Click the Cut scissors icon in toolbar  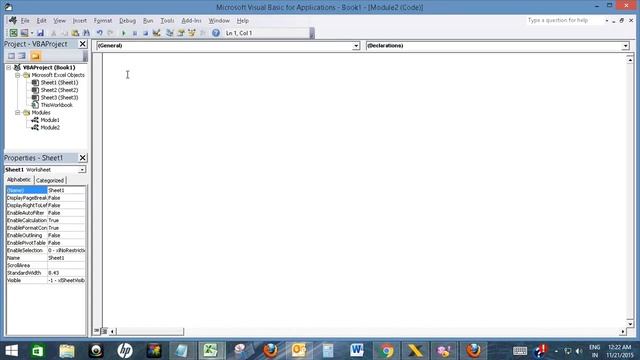[53, 33]
